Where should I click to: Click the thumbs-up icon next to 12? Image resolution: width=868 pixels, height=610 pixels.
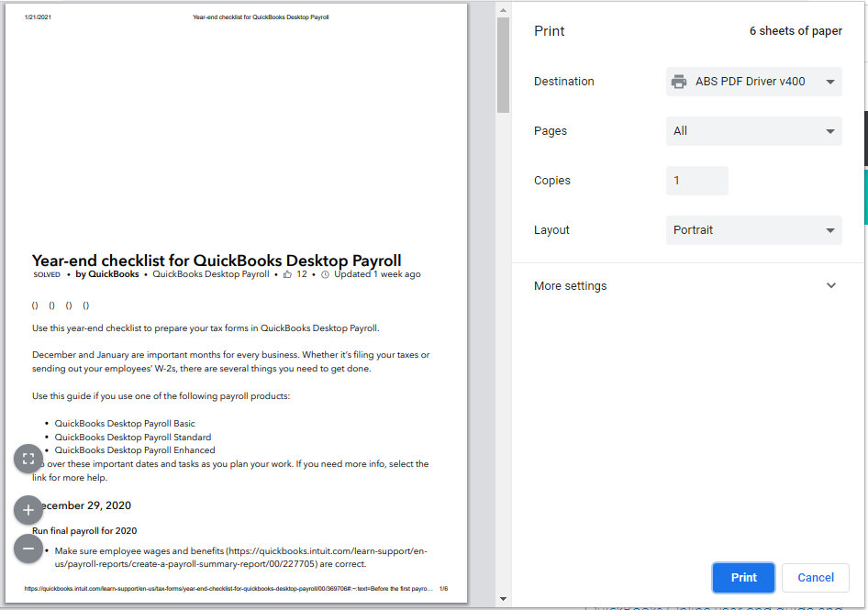[x=287, y=274]
